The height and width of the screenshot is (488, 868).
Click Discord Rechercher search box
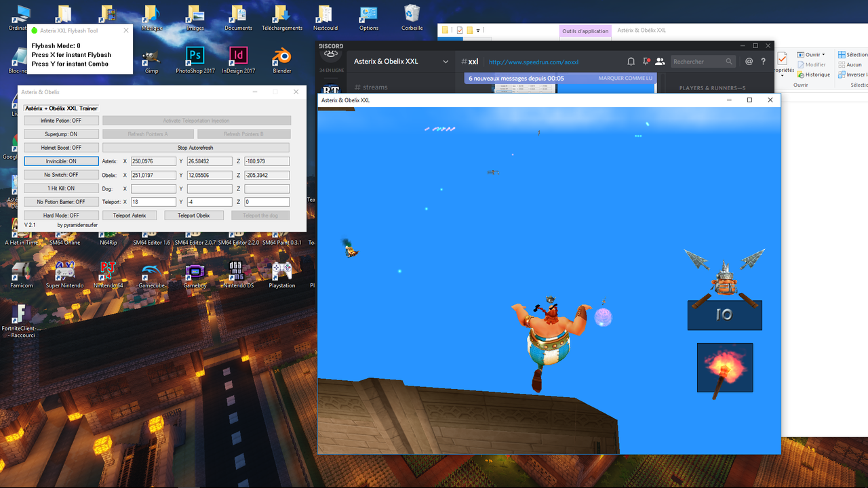tap(703, 61)
